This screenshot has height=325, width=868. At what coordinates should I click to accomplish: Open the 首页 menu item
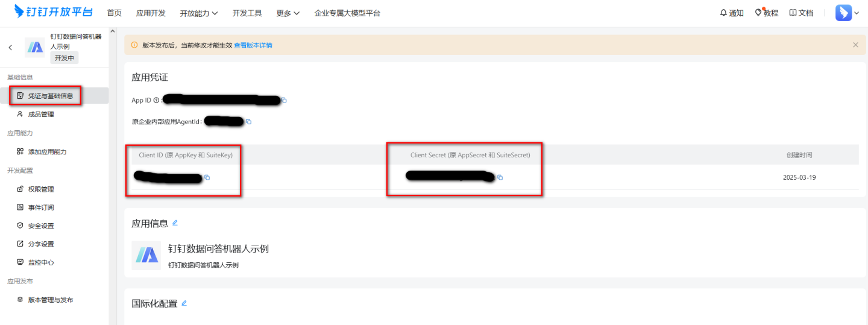pos(114,13)
